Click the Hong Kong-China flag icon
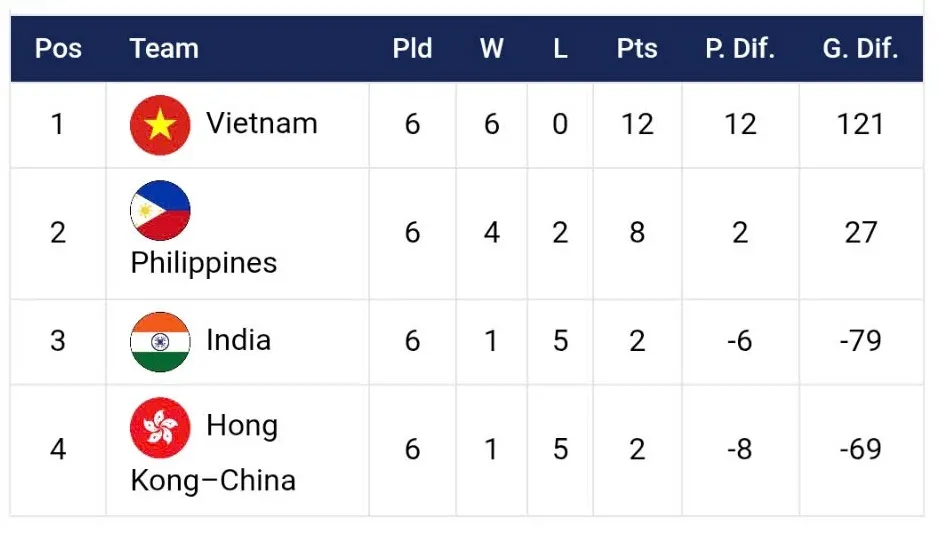The height and width of the screenshot is (538, 938). tap(160, 427)
